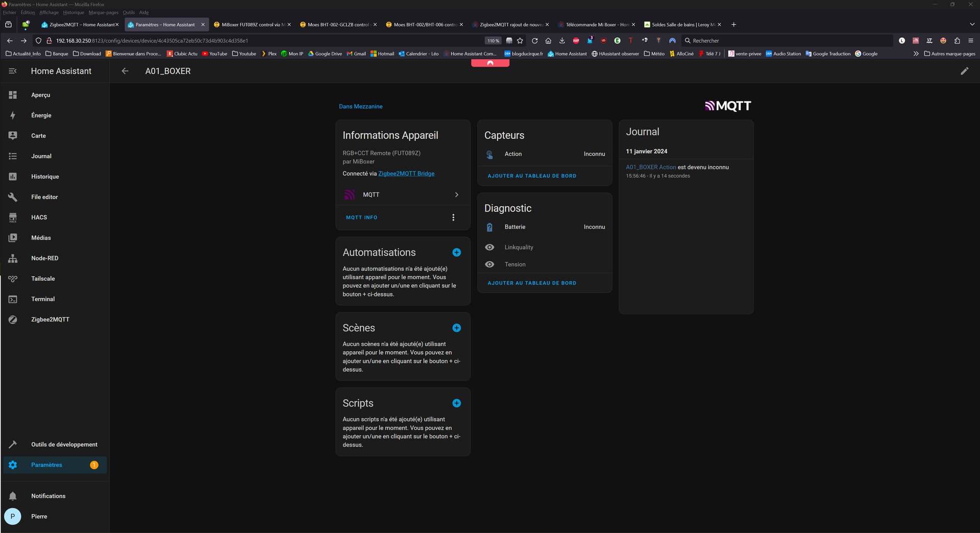Add a new automation with plus icon
Screen dimensions: 980x533
point(456,252)
